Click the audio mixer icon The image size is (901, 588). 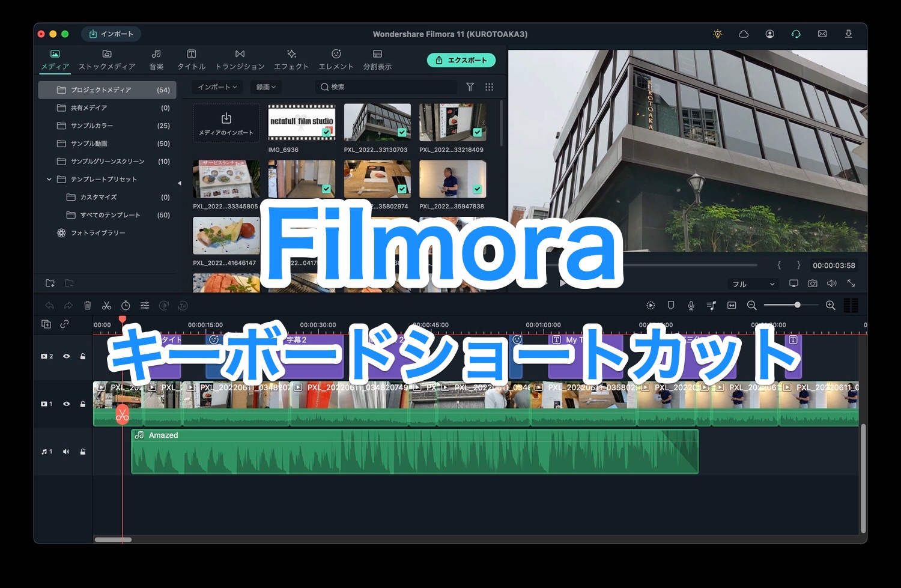(x=711, y=306)
